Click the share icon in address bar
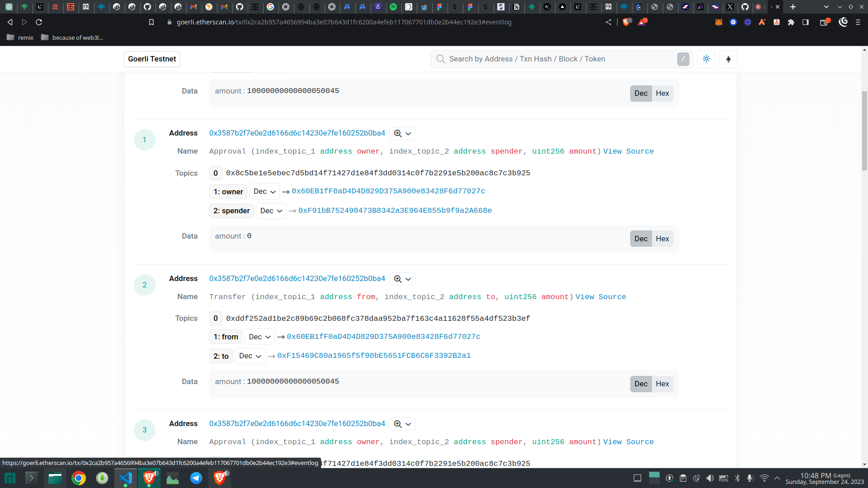This screenshot has height=488, width=868. pos(609,22)
